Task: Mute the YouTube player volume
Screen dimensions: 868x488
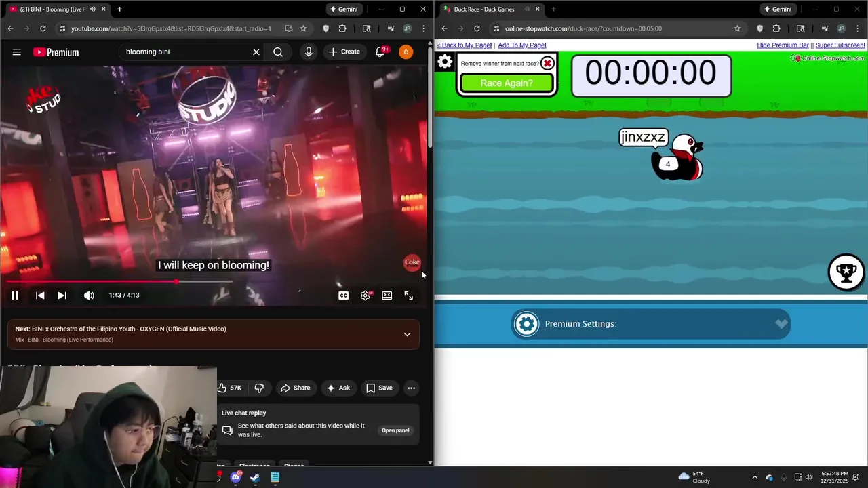Action: 89,296
